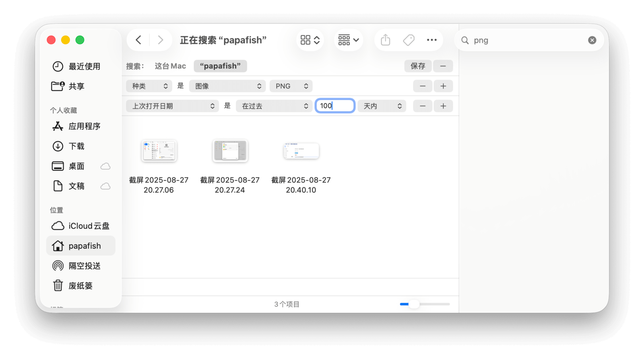Open the grouping options menu
This screenshot has height=359, width=644.
(348, 40)
